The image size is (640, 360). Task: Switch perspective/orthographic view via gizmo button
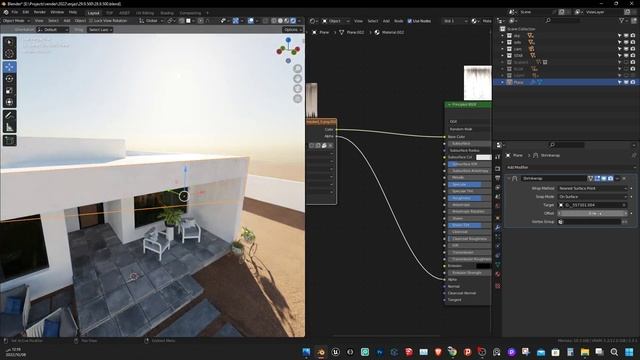298,99
